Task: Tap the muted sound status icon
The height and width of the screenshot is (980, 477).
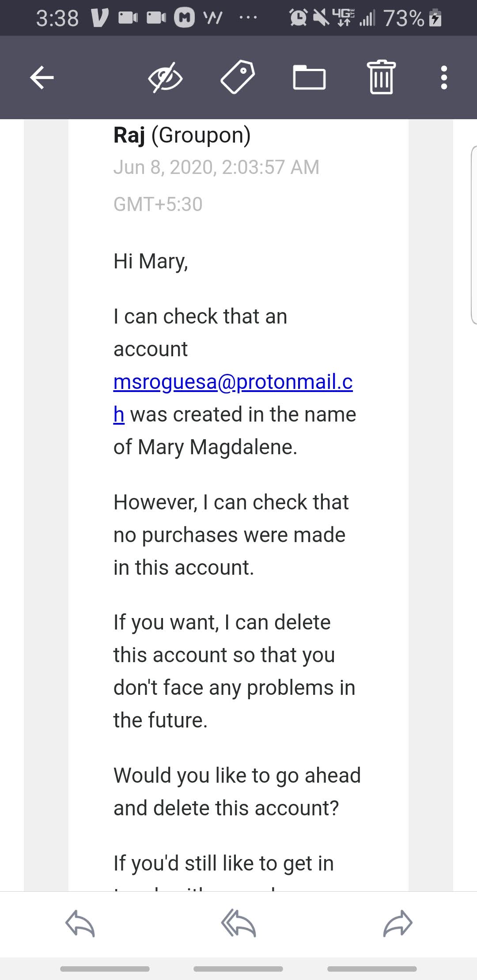Action: click(x=321, y=18)
